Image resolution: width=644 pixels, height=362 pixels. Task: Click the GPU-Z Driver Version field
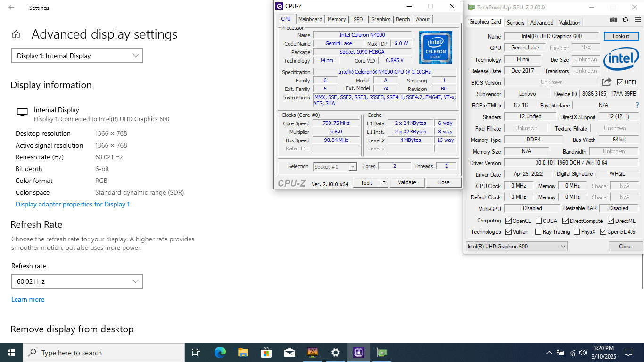571,163
